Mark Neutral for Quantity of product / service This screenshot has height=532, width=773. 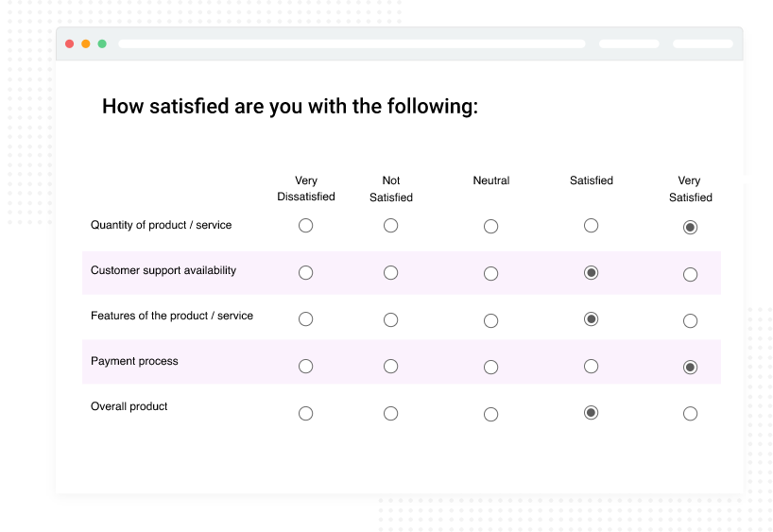(x=490, y=227)
